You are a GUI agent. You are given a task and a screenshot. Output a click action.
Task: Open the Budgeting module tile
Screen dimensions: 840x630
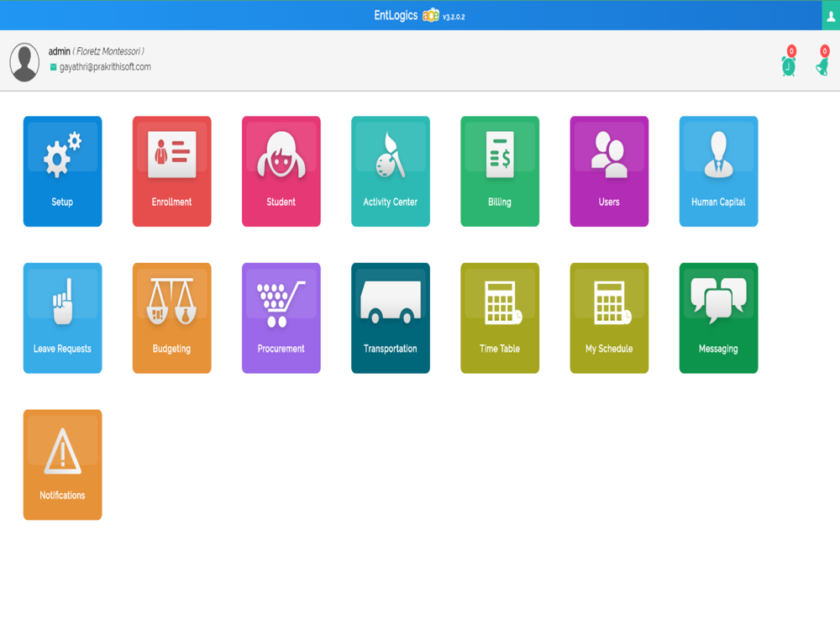tap(172, 318)
